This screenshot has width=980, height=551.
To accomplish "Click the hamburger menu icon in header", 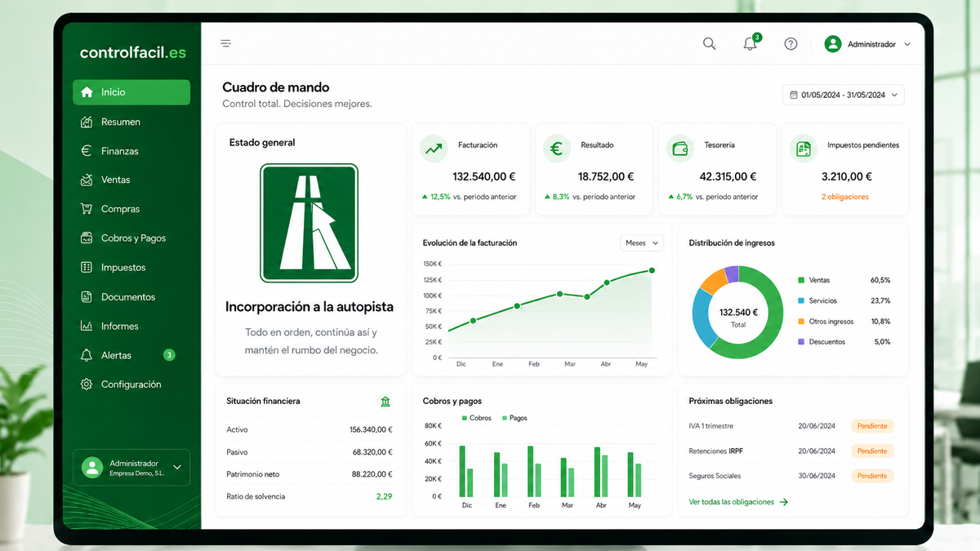I will coord(226,44).
